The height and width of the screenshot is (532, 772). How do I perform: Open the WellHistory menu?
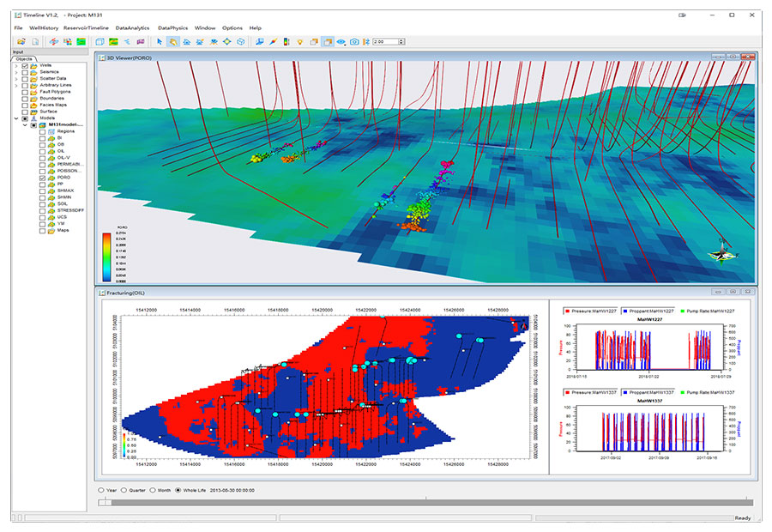pyautogui.click(x=44, y=28)
